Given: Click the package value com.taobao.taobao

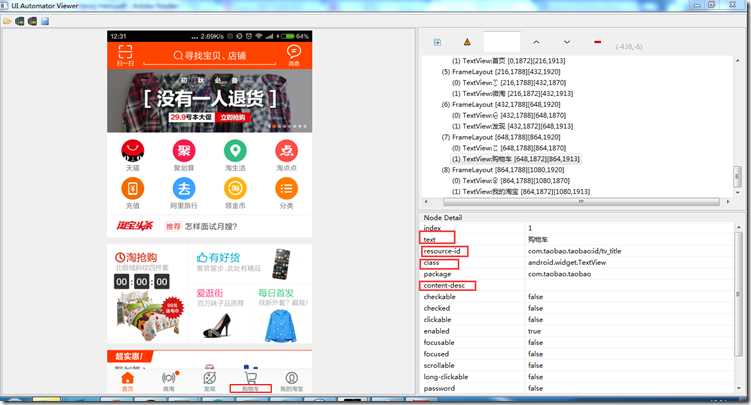Looking at the screenshot, I should coord(559,274).
